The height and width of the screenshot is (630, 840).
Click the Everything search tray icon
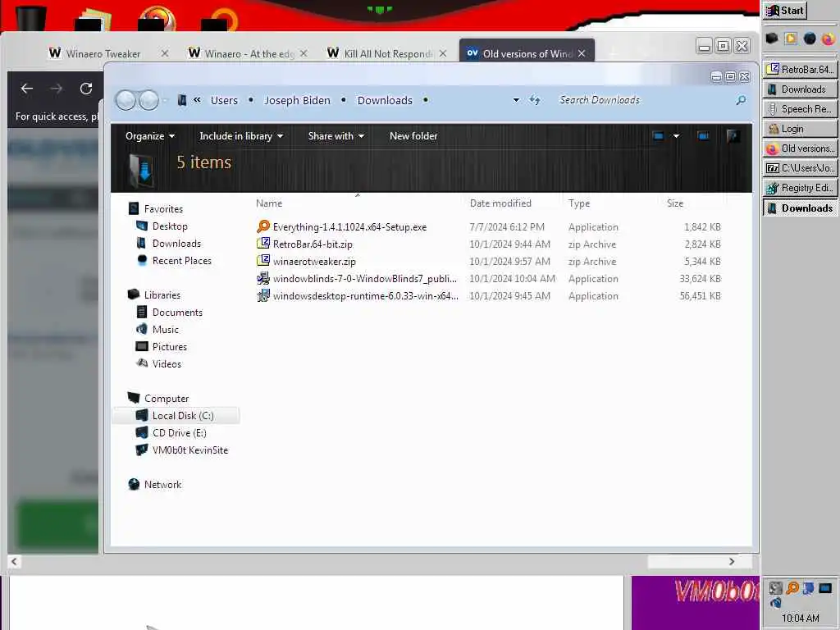792,588
